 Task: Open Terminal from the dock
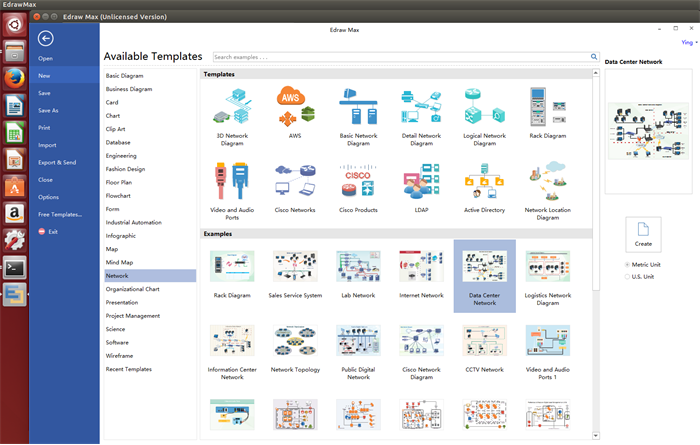[15, 268]
